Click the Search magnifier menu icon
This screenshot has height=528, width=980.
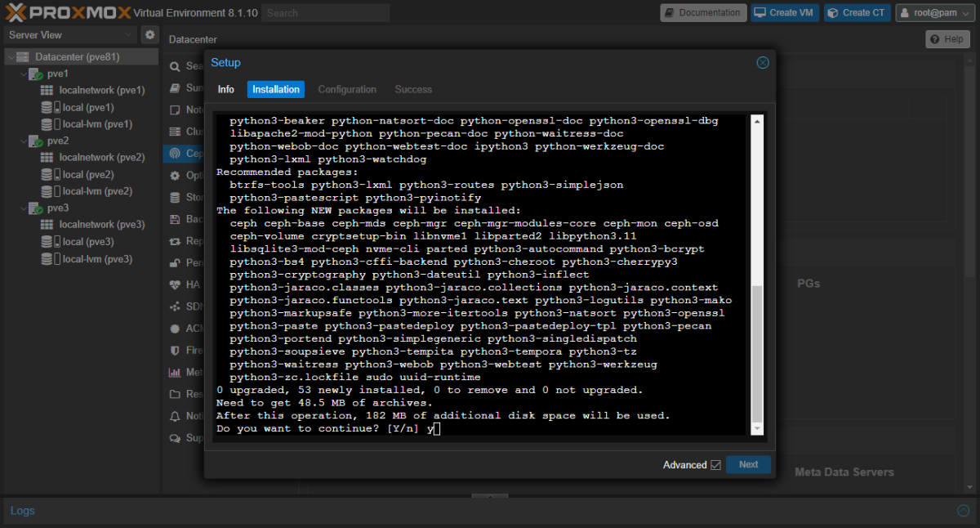175,66
